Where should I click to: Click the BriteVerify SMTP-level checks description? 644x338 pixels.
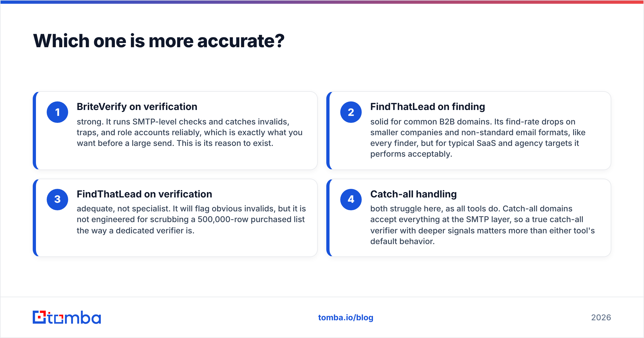click(189, 133)
